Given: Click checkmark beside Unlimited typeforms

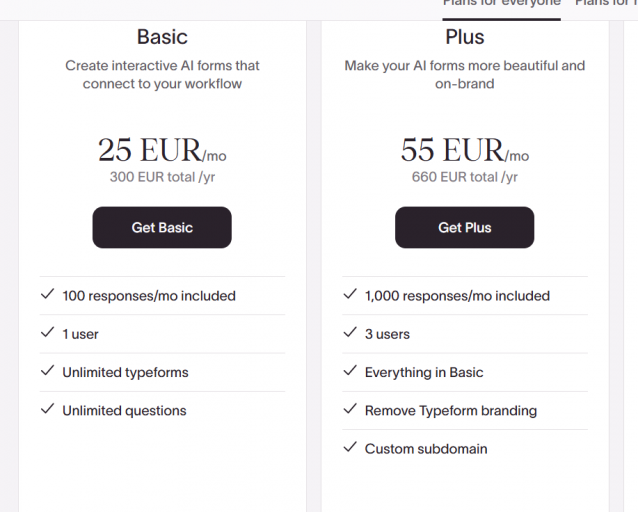Looking at the screenshot, I should coord(47,371).
